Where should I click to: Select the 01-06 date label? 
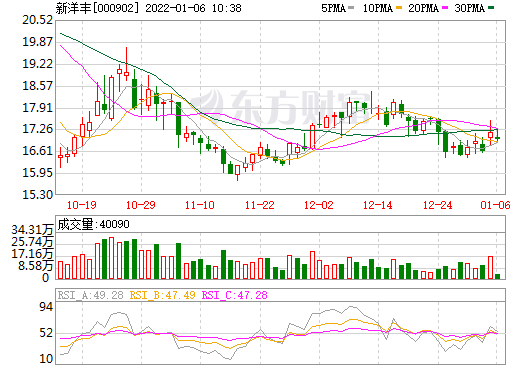495,205
